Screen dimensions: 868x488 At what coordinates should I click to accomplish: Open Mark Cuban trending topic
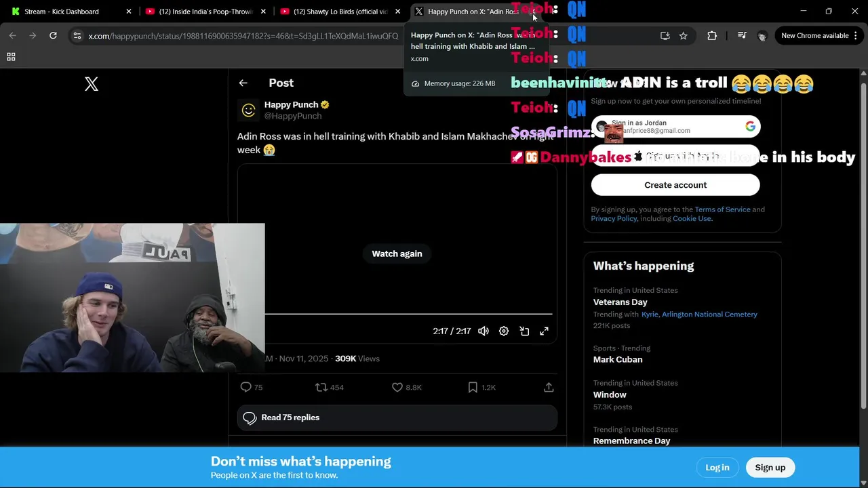click(x=618, y=360)
